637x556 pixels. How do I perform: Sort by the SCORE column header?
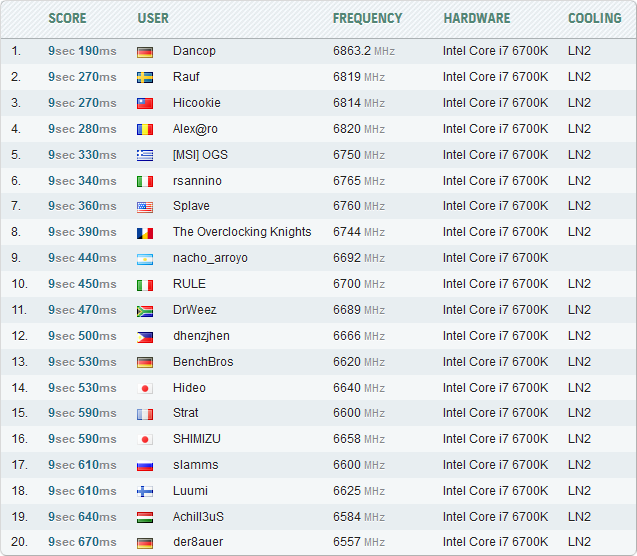(x=67, y=18)
